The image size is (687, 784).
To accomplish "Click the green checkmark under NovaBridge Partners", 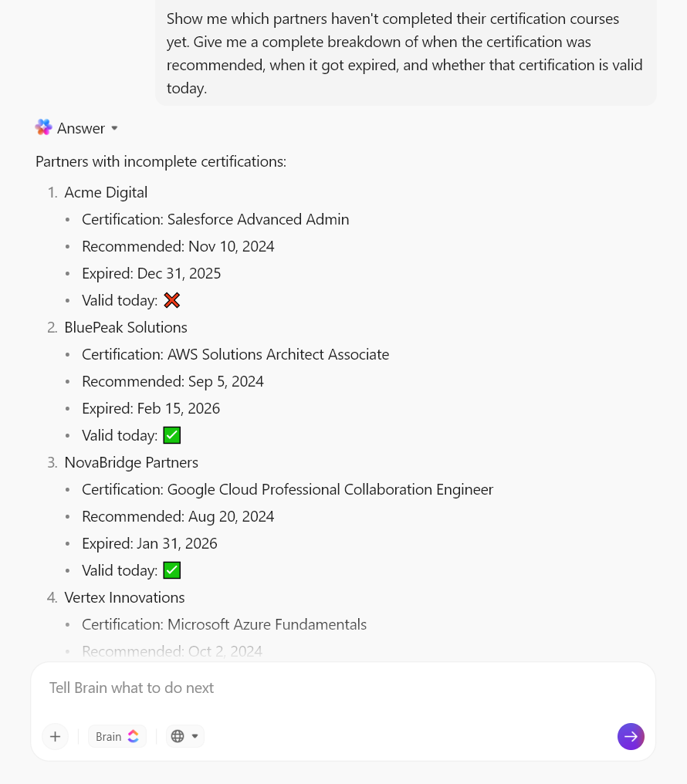I will pyautogui.click(x=172, y=570).
